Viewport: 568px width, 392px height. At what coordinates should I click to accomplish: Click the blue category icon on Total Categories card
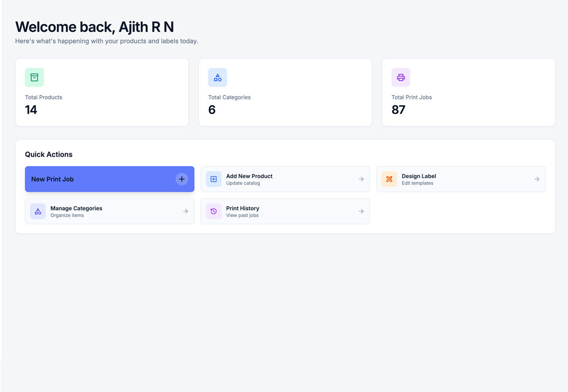(217, 77)
